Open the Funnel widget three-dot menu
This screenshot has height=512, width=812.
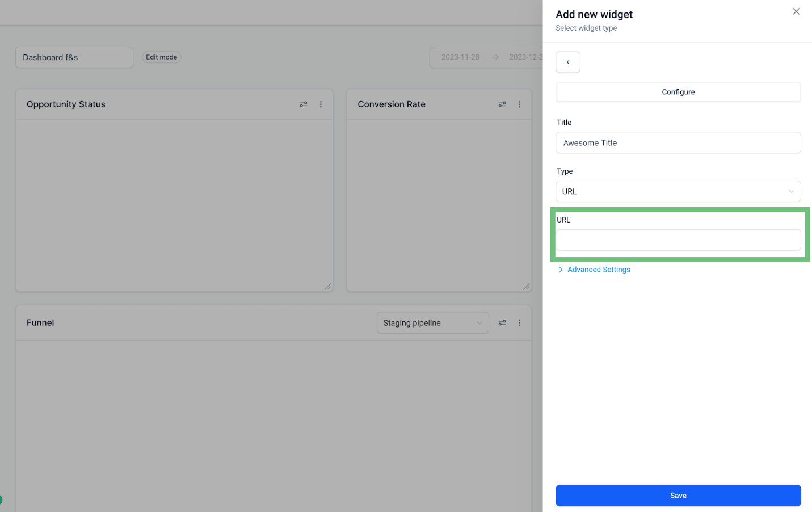click(x=519, y=323)
